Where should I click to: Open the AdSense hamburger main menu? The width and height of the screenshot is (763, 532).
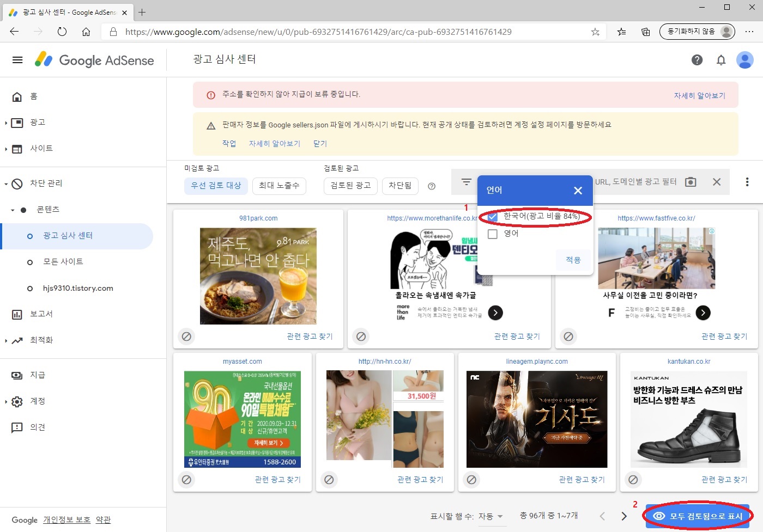click(17, 60)
